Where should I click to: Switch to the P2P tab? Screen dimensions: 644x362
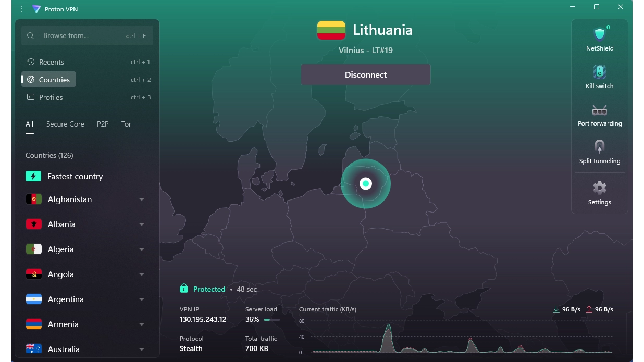[x=103, y=124]
